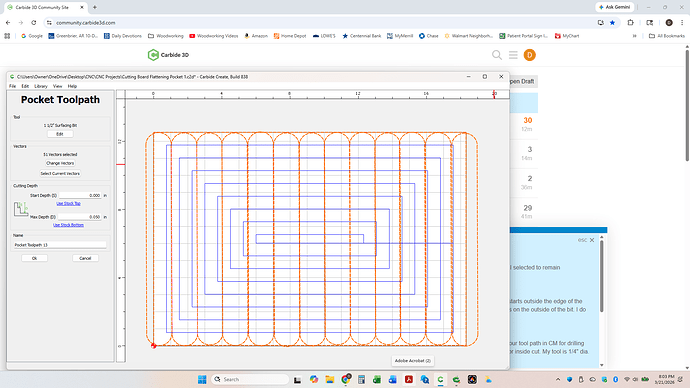Click the Wi-Fi network tray icon
The image size is (690, 388).
pos(627,379)
